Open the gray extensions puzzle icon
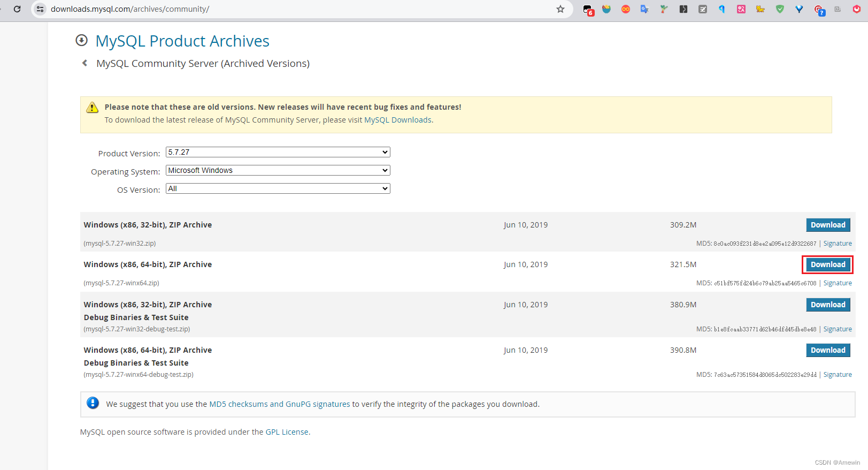Viewport: 868px width, 470px height. tap(838, 9)
